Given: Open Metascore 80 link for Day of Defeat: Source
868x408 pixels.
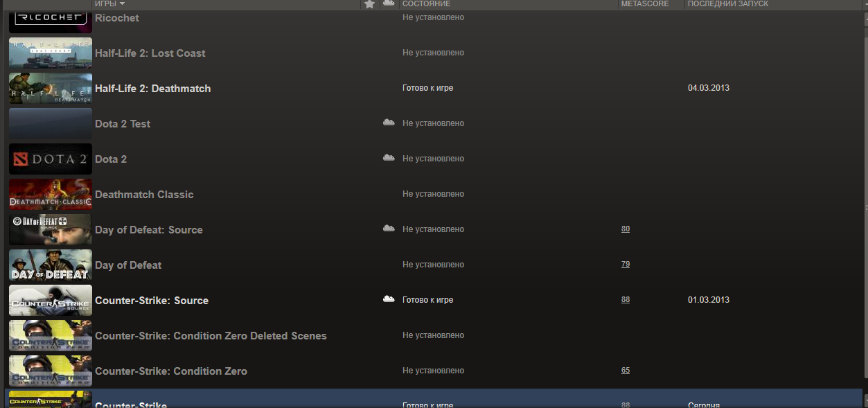Looking at the screenshot, I should (626, 229).
